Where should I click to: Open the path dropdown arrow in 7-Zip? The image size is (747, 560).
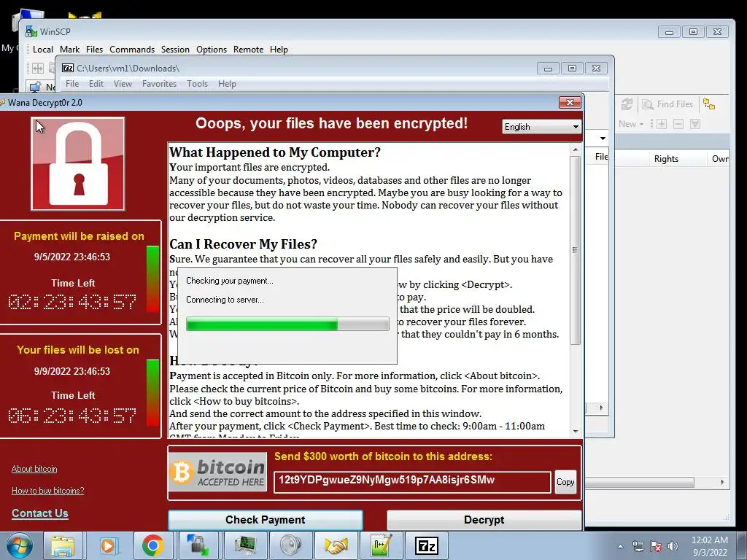click(x=603, y=138)
